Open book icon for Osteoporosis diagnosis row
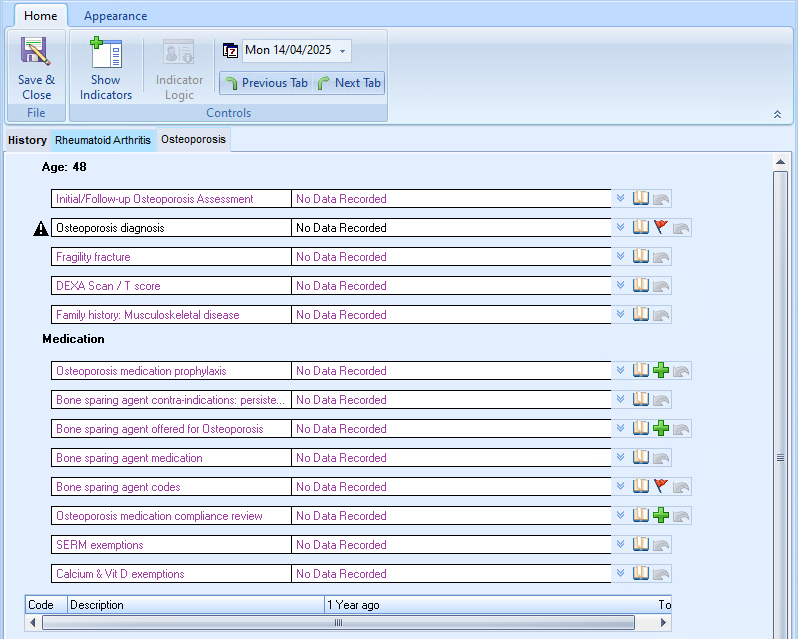798x639 pixels. (x=641, y=227)
